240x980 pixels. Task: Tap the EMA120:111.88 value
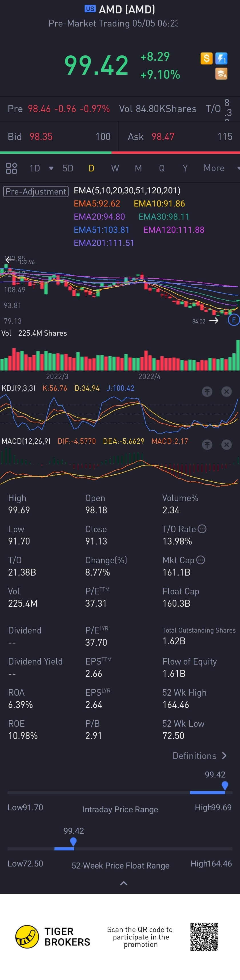pos(174,230)
